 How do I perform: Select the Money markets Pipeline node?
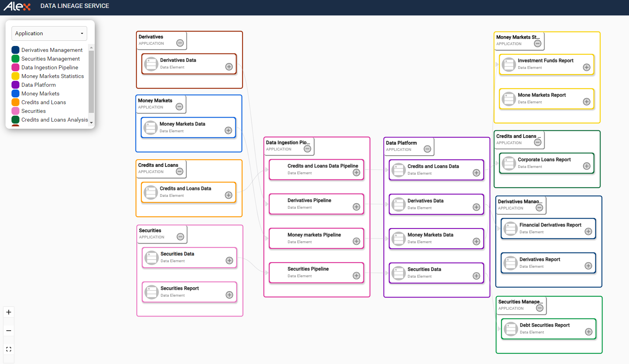[x=317, y=238]
